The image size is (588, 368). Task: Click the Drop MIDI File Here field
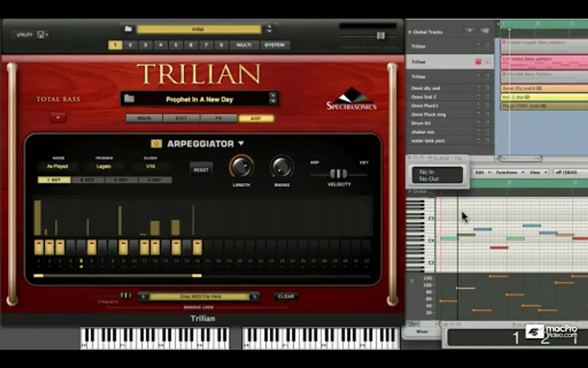tap(200, 296)
